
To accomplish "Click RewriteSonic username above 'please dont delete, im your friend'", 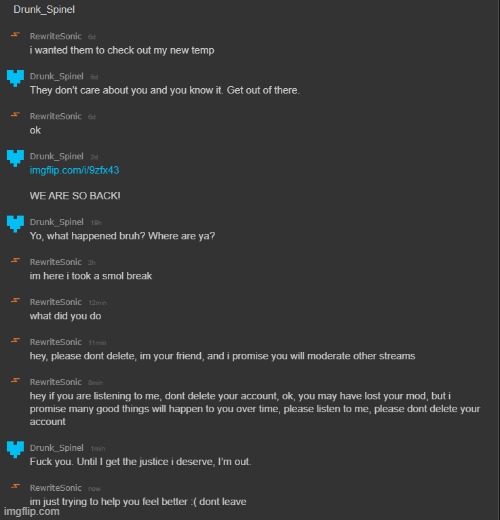I will (x=56, y=342).
